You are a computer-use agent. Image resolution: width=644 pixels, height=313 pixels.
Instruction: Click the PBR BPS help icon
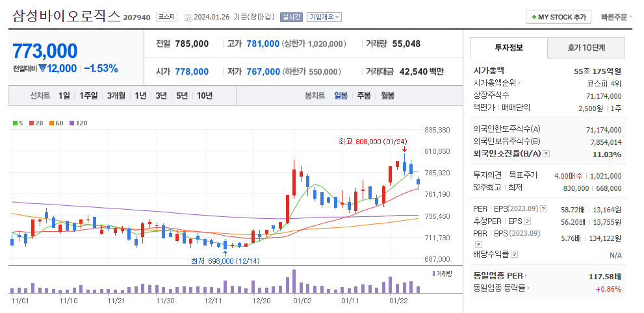pos(478,245)
